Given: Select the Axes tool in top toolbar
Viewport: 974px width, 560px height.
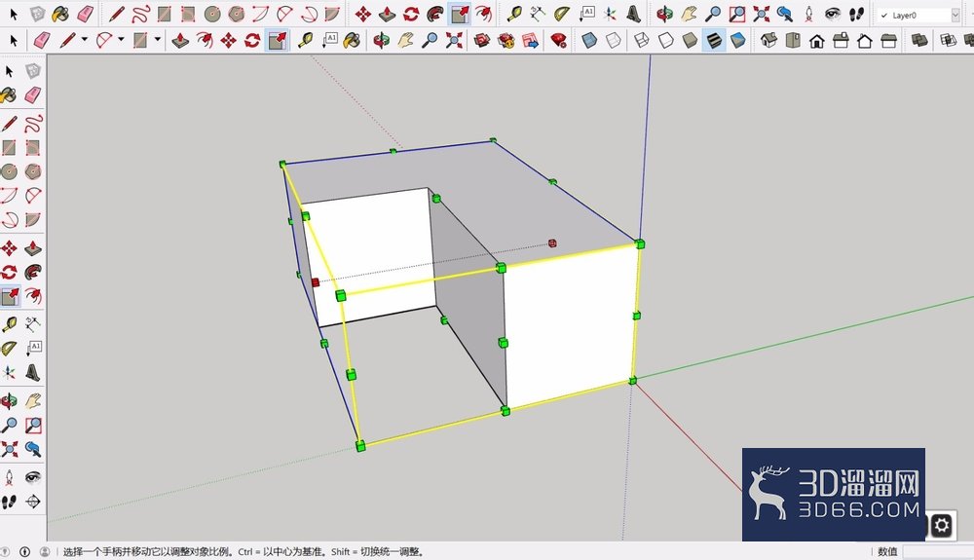Looking at the screenshot, I should pos(610,14).
